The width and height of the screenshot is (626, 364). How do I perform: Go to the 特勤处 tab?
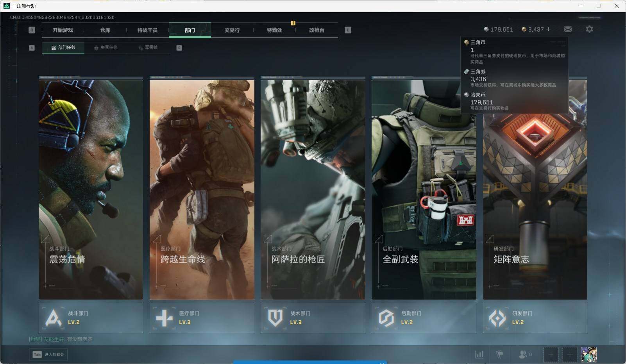pyautogui.click(x=274, y=30)
